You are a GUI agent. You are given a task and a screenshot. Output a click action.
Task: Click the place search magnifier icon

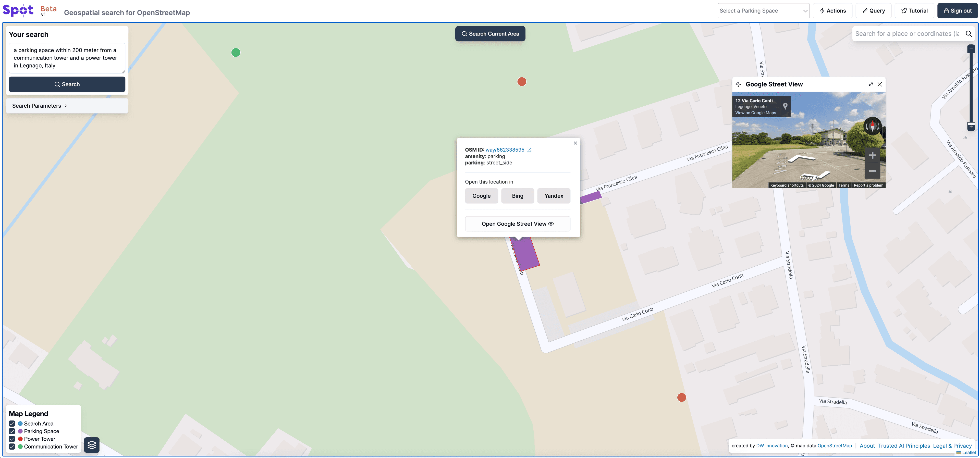pyautogui.click(x=969, y=34)
